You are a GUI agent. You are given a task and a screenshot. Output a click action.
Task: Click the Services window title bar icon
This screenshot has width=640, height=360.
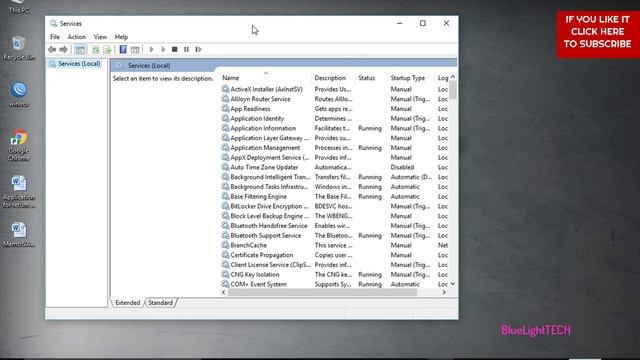click(53, 24)
